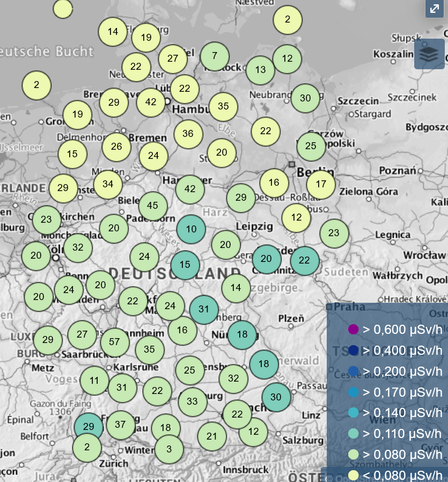This screenshot has width=448, height=482.
Task: Select the cluster marker 25 near Gorzów
Action: (x=311, y=146)
